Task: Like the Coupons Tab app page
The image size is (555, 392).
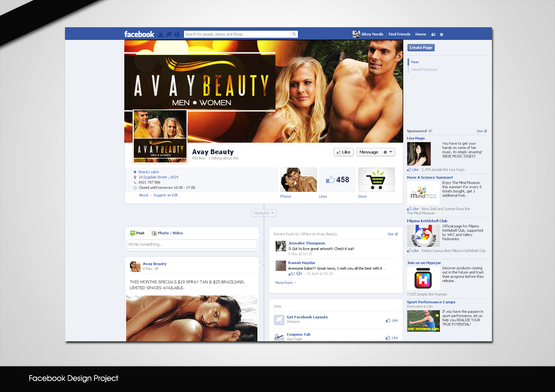Action: coord(391,337)
